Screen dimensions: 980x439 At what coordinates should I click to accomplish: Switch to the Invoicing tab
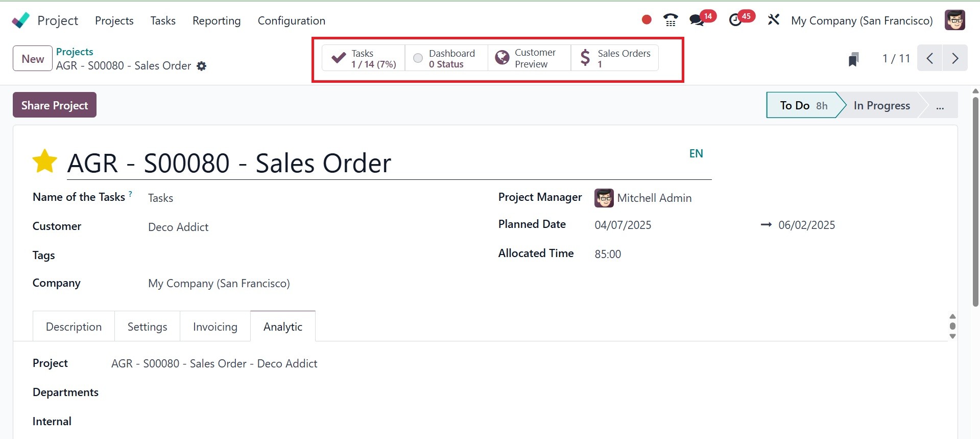(x=215, y=327)
